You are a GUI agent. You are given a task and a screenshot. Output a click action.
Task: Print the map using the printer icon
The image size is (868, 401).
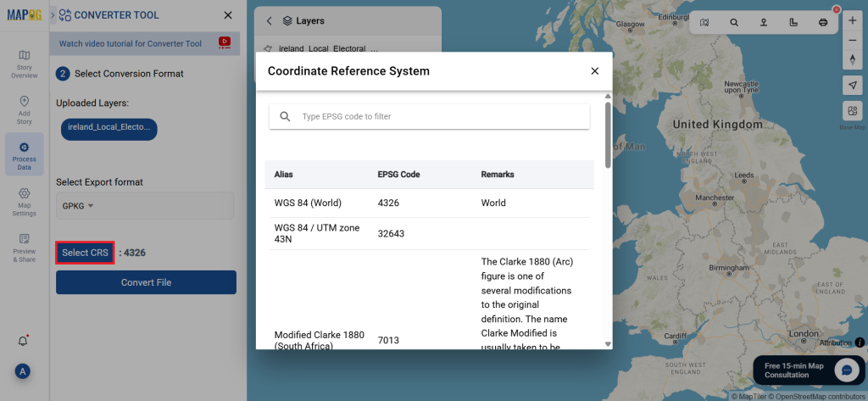(823, 23)
